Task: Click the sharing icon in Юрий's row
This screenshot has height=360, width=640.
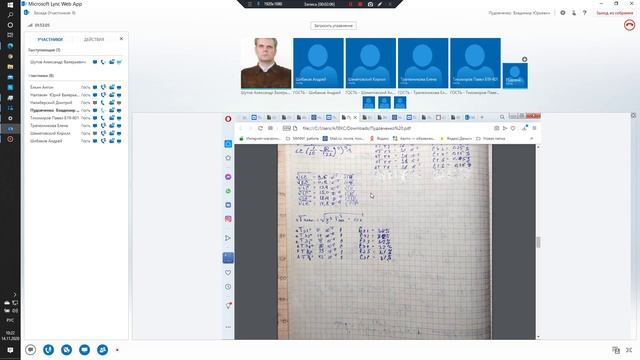Action: tap(119, 95)
